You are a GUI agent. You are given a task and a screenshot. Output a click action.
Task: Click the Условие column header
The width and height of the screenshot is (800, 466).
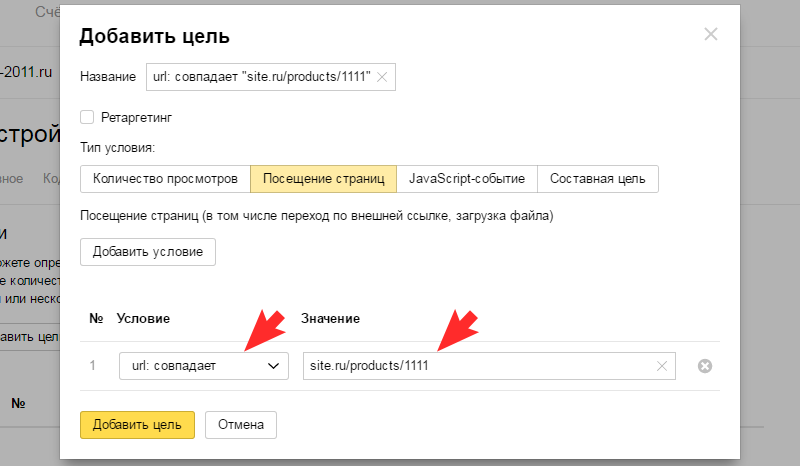(143, 318)
